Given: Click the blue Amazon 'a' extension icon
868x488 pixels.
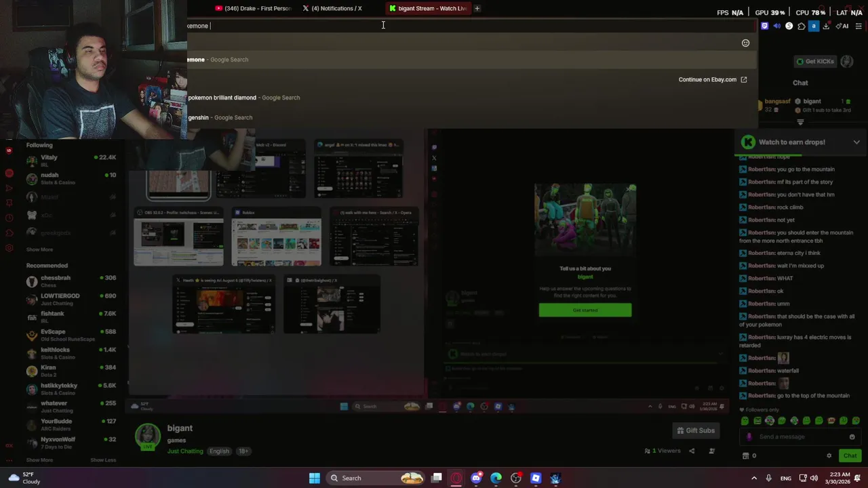Looking at the screenshot, I should coord(814,26).
